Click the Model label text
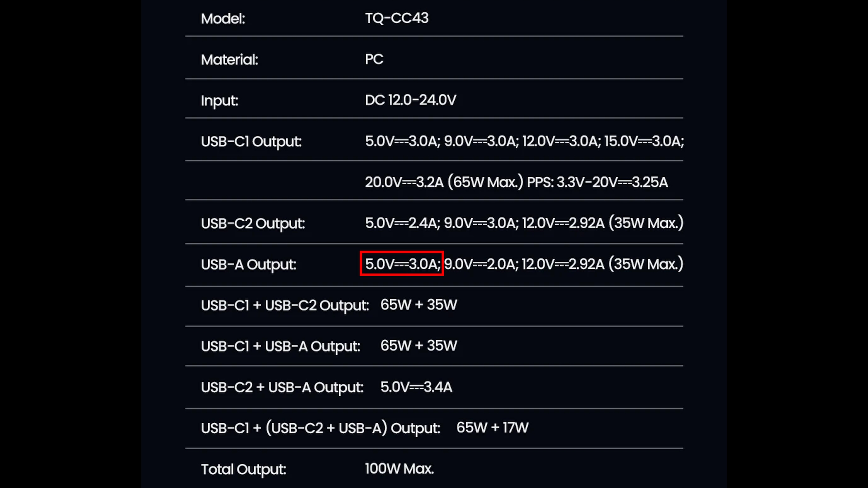Screen dimensions: 868x488 coord(223,19)
